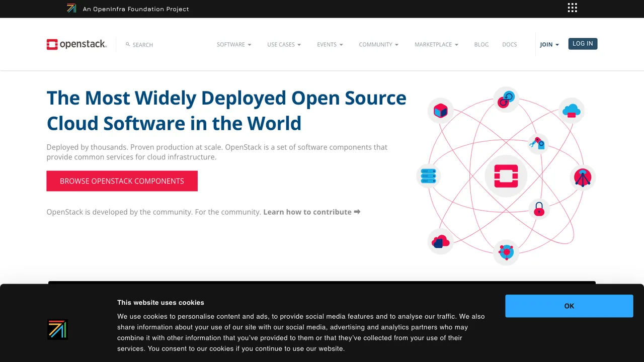Expand the Events menu
Screen dimensions: 644x362
pyautogui.click(x=330, y=45)
